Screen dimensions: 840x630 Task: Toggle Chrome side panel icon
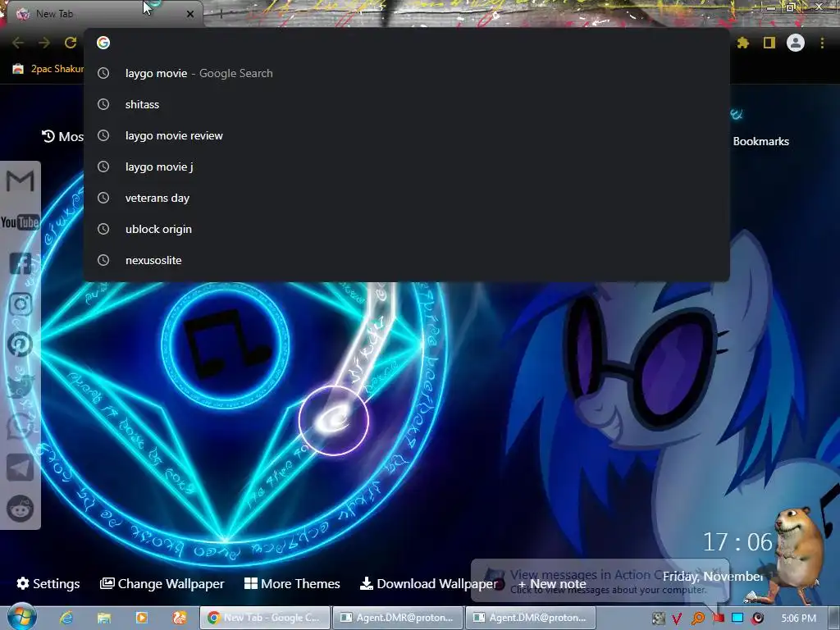tap(769, 43)
